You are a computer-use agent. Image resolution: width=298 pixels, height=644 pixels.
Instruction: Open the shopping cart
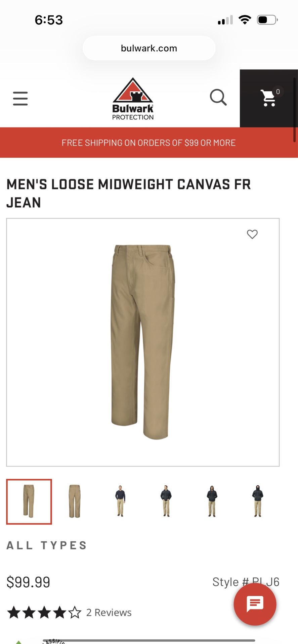coord(268,98)
